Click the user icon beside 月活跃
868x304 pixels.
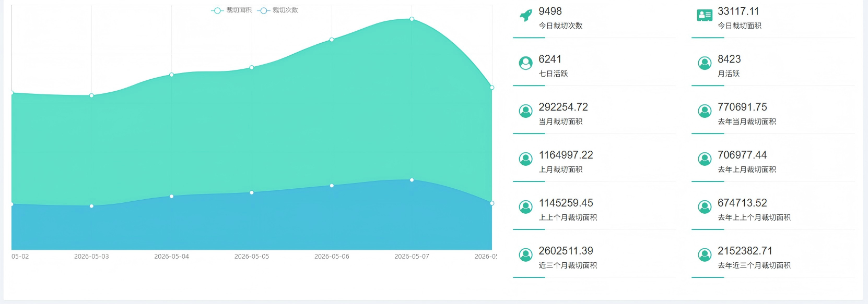tap(705, 63)
